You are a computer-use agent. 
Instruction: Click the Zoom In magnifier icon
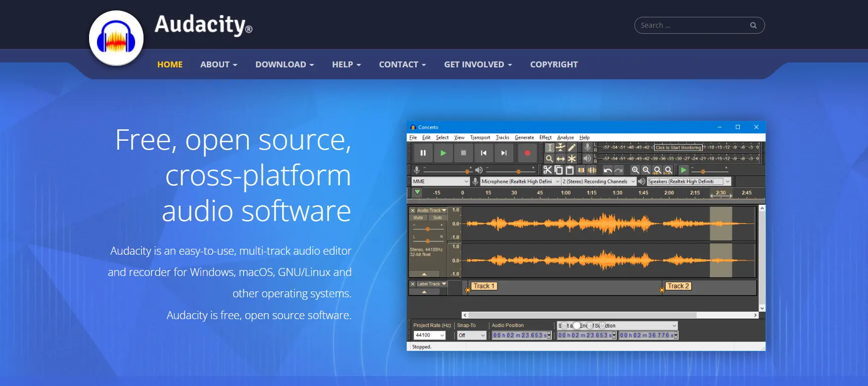(635, 170)
